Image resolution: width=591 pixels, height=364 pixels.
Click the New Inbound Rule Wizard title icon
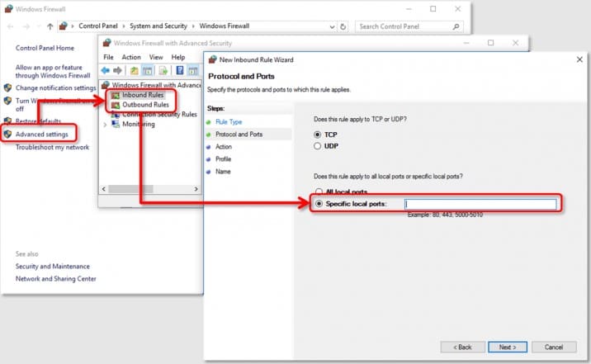213,59
